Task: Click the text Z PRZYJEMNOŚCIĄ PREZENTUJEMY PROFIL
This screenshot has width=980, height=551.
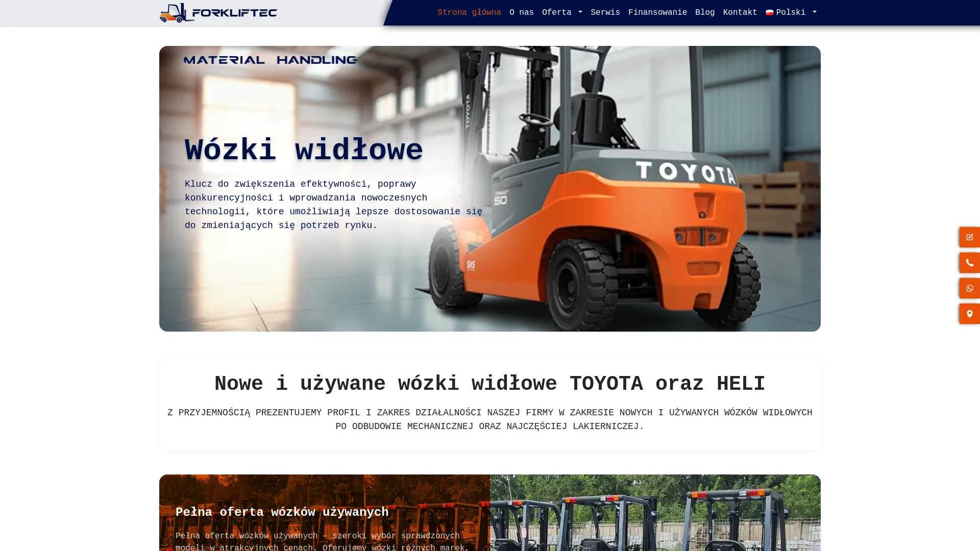Action: [490, 419]
